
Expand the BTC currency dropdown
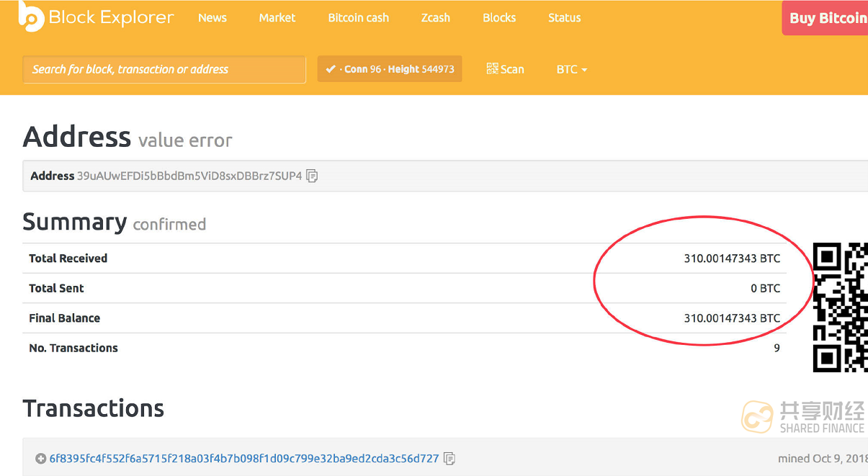pos(572,69)
